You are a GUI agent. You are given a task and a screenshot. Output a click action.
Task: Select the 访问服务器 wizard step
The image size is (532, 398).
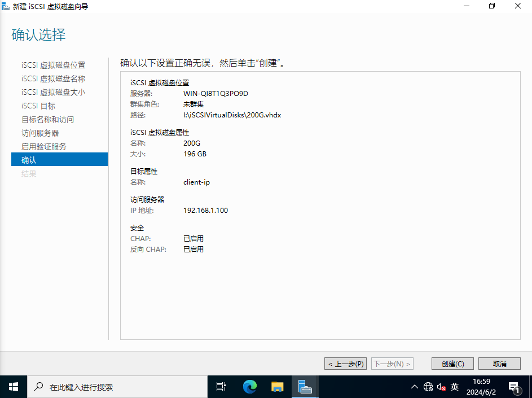click(x=40, y=133)
